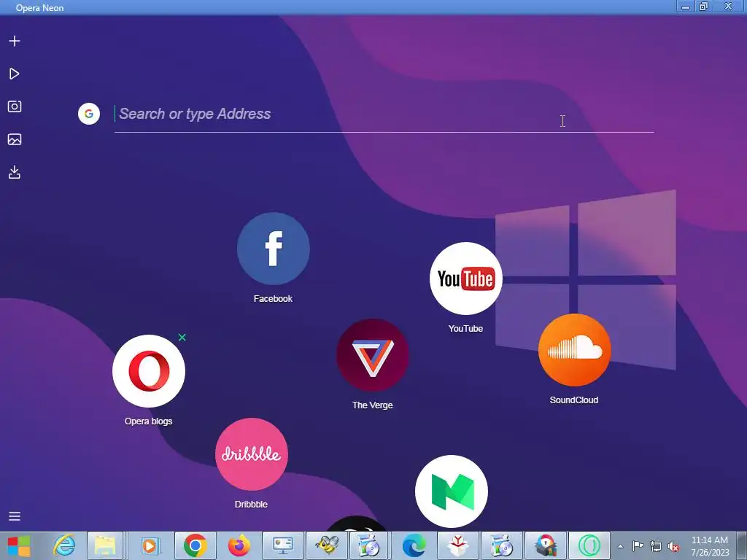The image size is (747, 560).
Task: Open the video player panel in the sidebar
Action: [x=15, y=74]
